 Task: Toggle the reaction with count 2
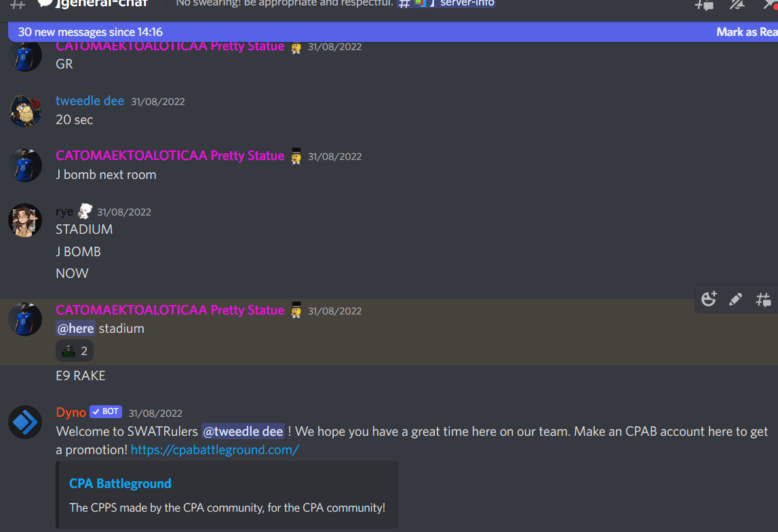[x=75, y=351]
